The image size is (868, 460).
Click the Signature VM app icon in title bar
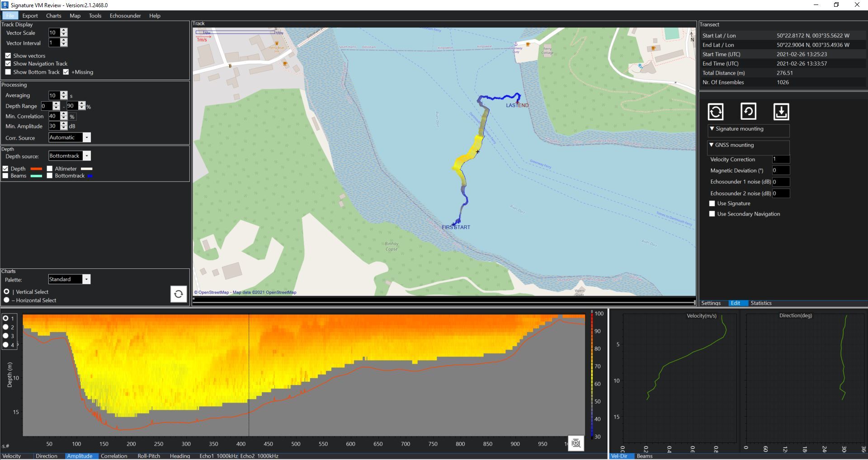point(5,5)
